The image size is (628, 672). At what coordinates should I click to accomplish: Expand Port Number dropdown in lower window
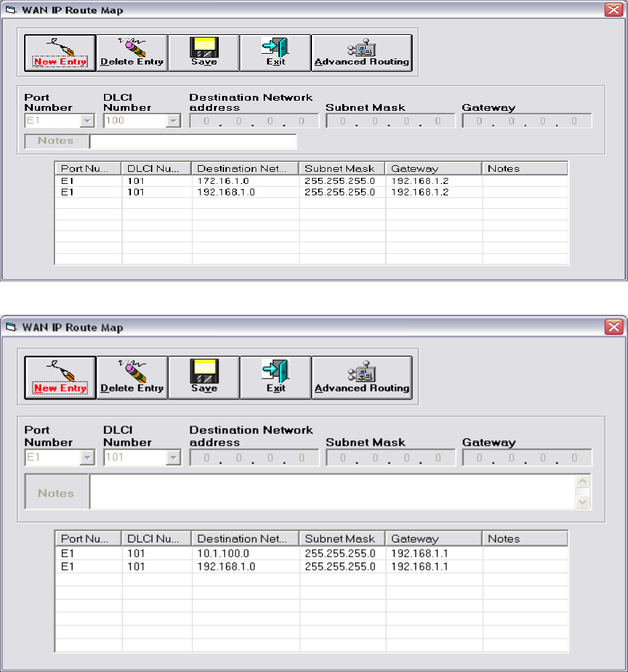pos(87,458)
